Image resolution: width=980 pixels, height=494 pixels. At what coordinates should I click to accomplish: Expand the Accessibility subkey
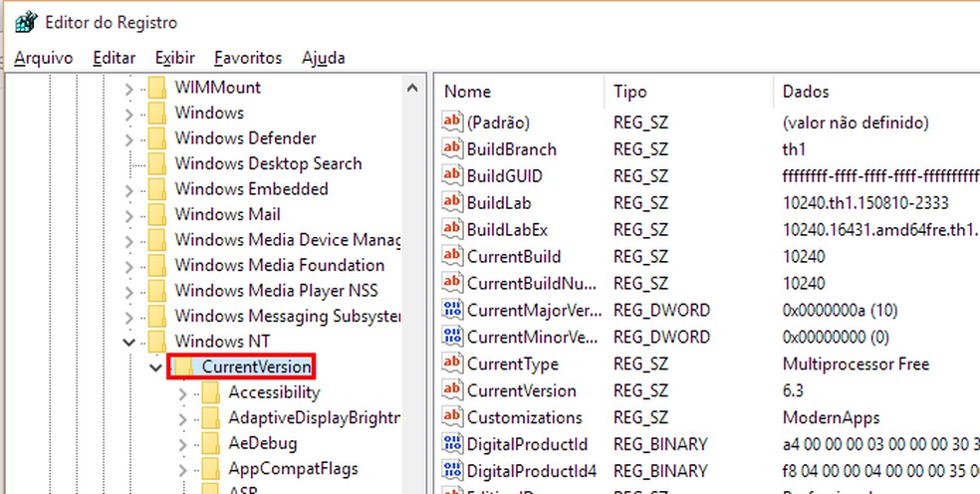(x=182, y=393)
